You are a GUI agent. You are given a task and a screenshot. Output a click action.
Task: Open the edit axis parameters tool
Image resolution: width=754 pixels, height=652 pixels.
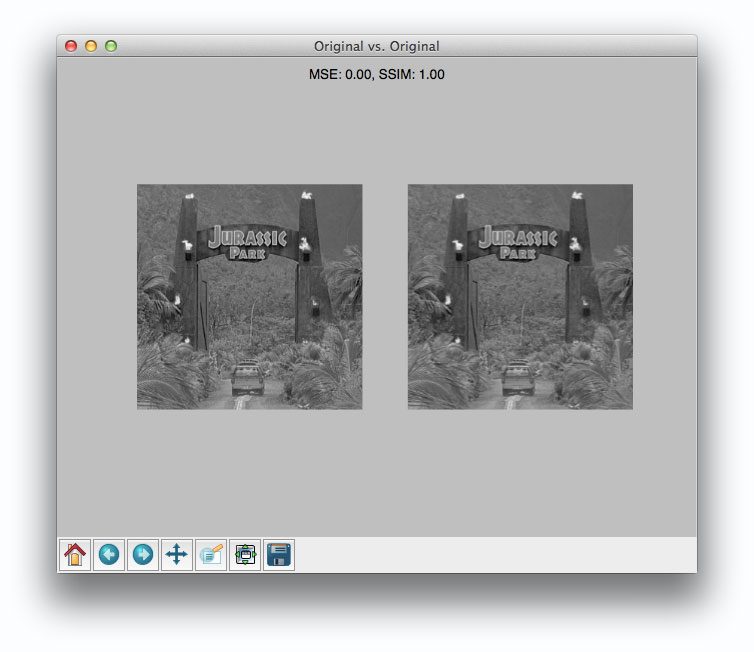[x=211, y=554]
